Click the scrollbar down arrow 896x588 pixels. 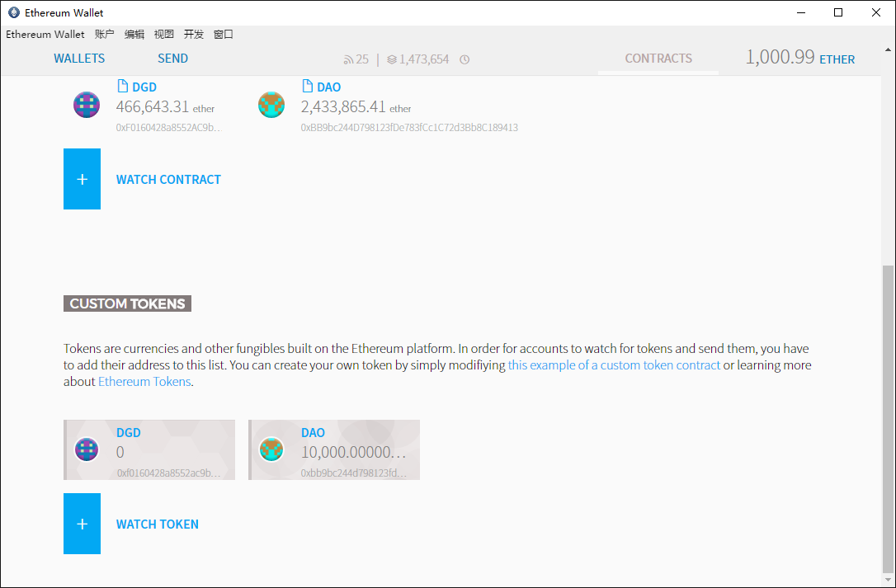coord(888,580)
